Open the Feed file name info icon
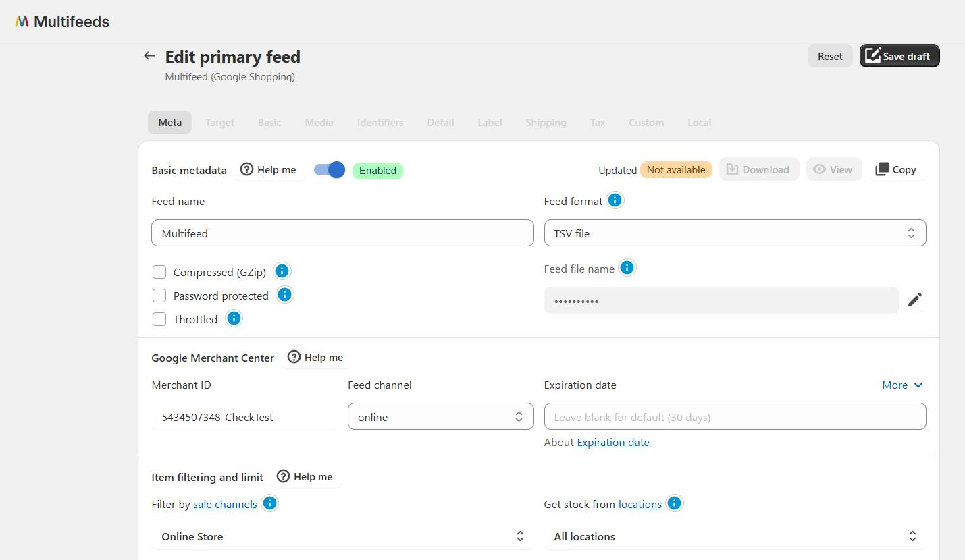This screenshot has width=965, height=560. pos(627,268)
